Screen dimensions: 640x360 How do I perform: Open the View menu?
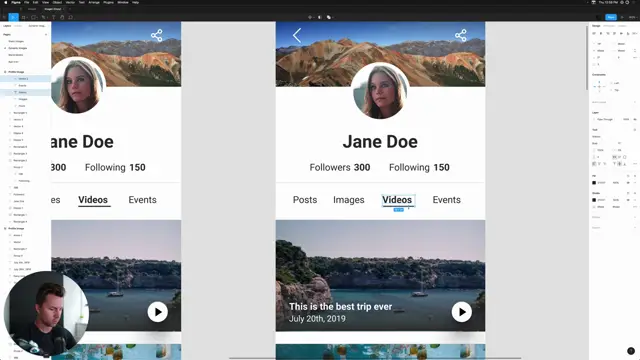pyautogui.click(x=45, y=2)
